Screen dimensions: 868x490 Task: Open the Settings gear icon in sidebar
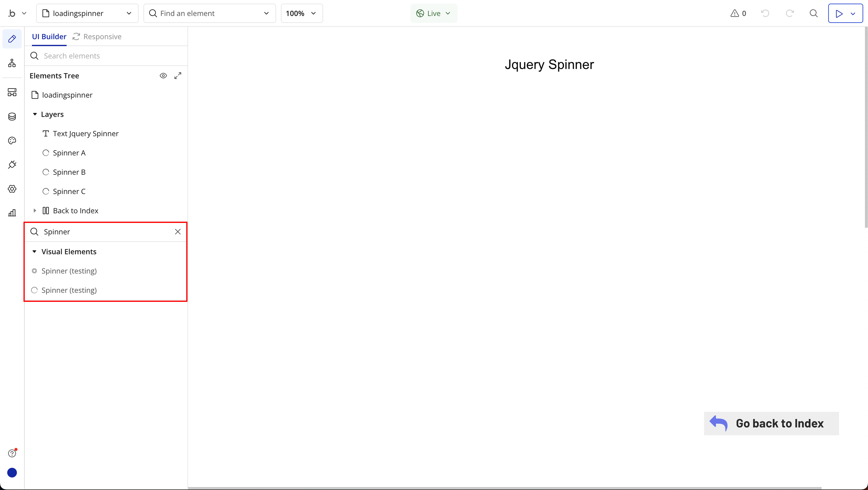tap(12, 189)
